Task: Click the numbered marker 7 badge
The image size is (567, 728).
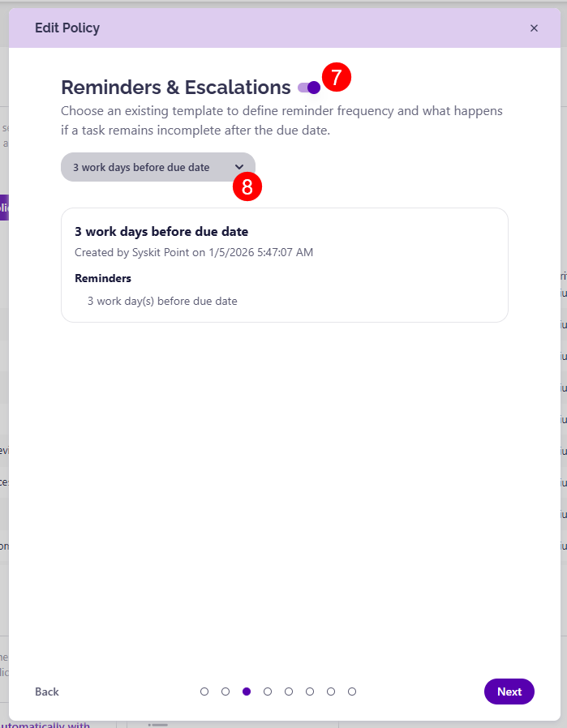Action: tap(337, 78)
